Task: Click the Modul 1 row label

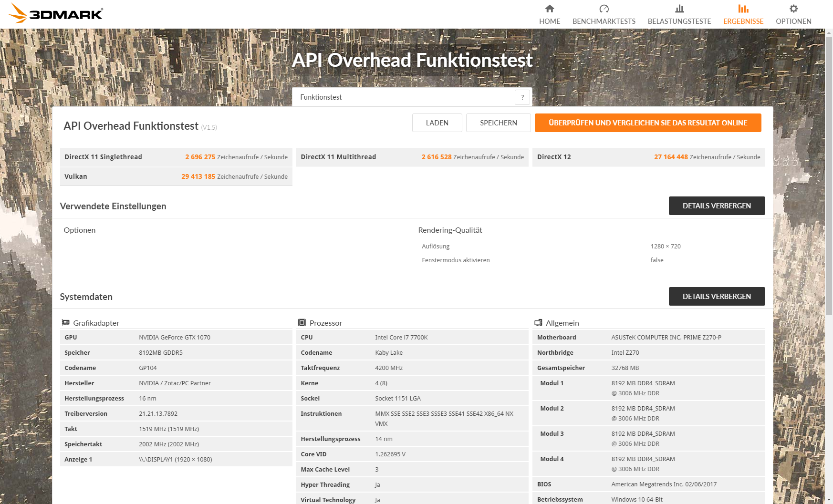Action: coord(552,383)
